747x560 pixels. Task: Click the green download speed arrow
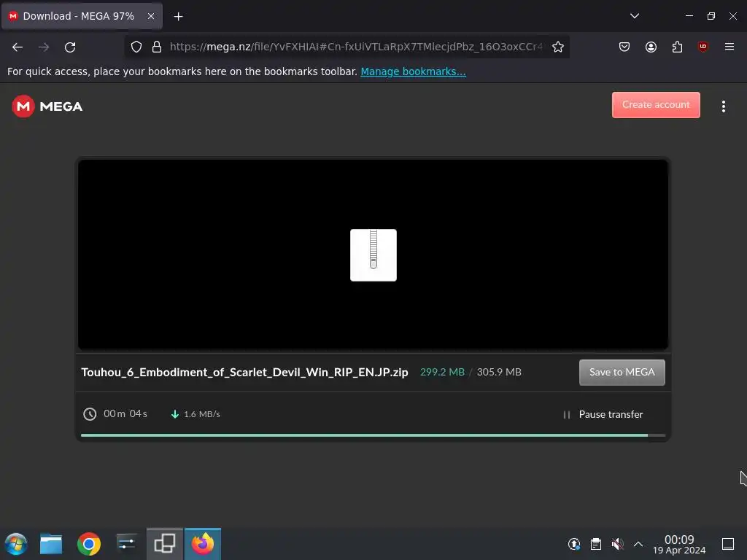tap(175, 414)
